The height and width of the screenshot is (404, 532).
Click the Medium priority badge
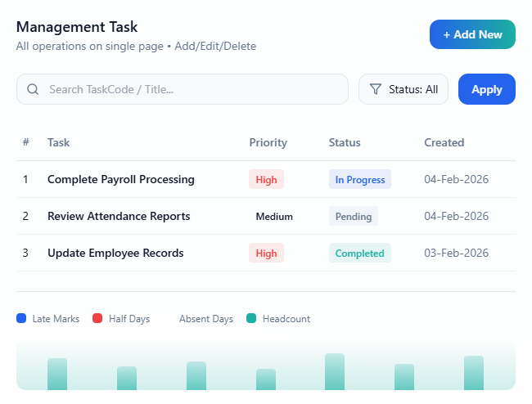(273, 217)
